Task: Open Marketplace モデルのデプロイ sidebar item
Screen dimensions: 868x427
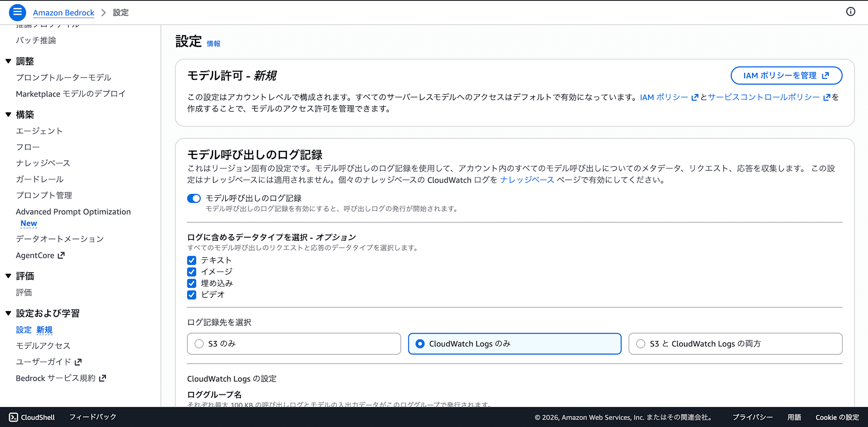Action: [71, 94]
